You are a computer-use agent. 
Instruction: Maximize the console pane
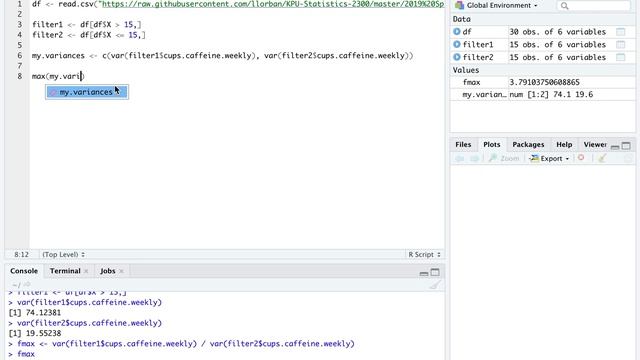(435, 272)
